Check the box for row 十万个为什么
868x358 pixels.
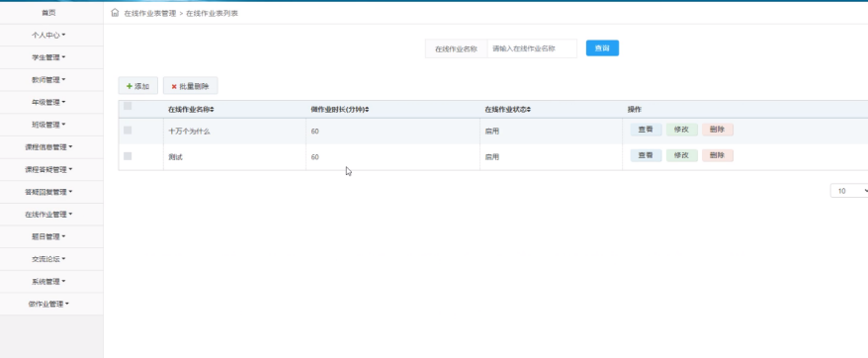pos(128,131)
